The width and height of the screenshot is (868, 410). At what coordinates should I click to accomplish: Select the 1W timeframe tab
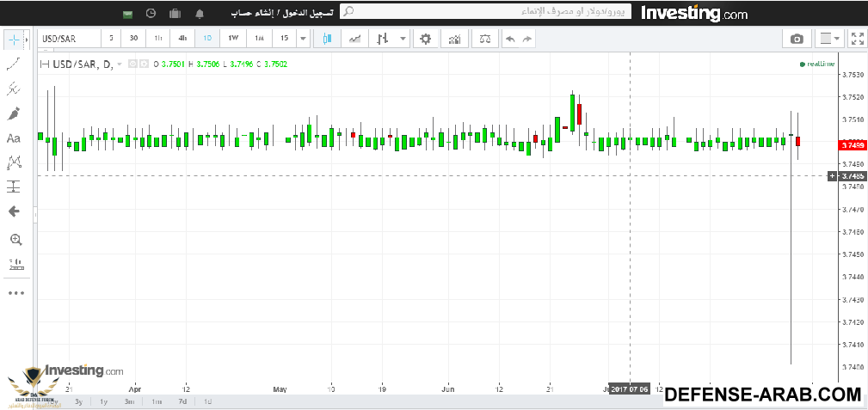coord(233,39)
